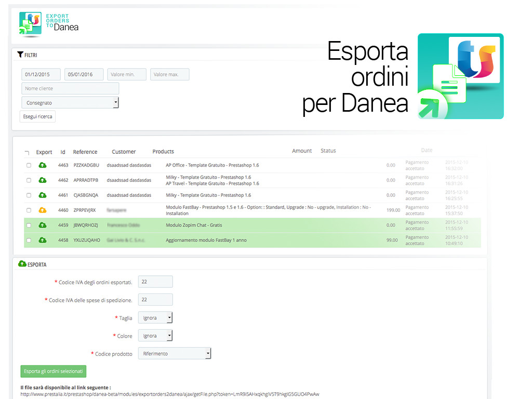Viewport: 532px width, 399px height.
Task: Click the Customer column header
Action: click(124, 152)
